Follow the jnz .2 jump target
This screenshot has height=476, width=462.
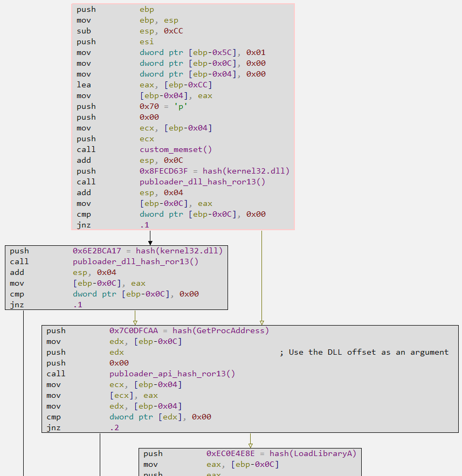[x=114, y=427]
